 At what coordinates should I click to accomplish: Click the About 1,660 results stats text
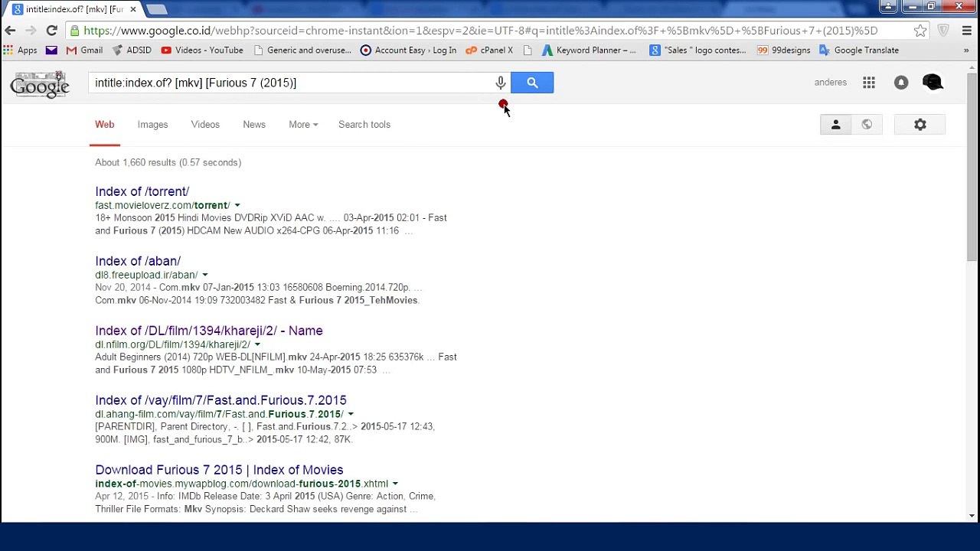tap(168, 162)
